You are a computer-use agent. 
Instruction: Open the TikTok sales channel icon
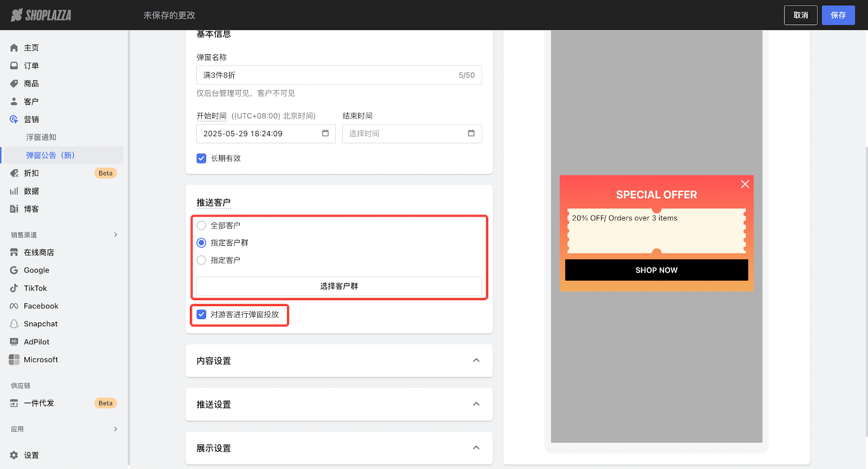(14, 288)
